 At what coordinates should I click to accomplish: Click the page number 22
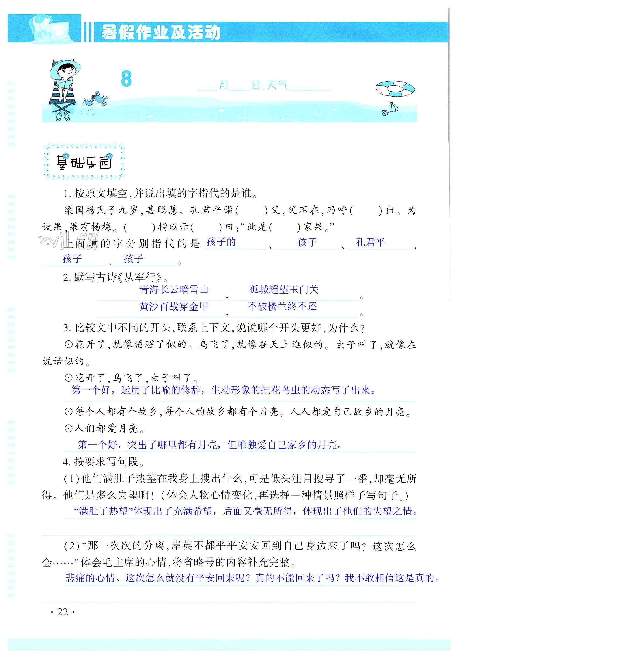(x=63, y=612)
